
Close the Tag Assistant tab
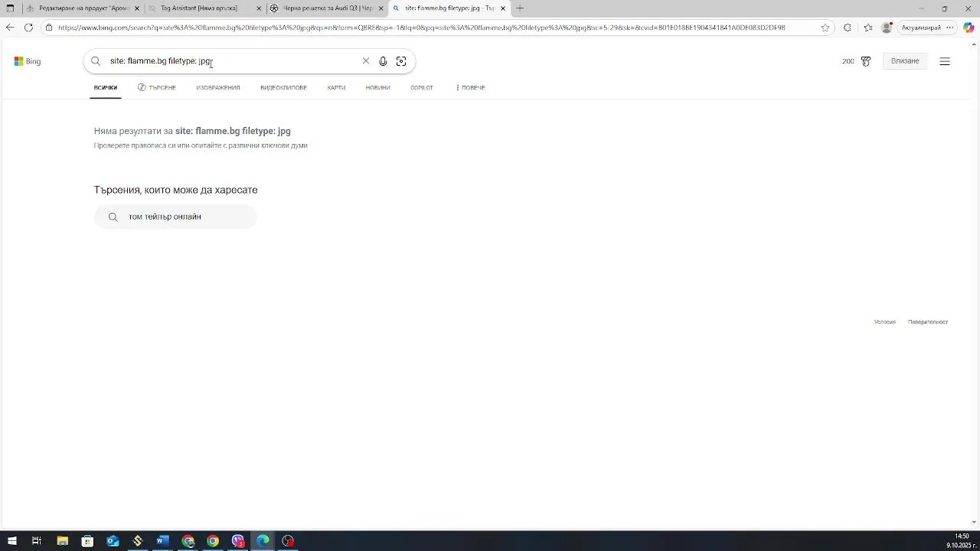(259, 8)
